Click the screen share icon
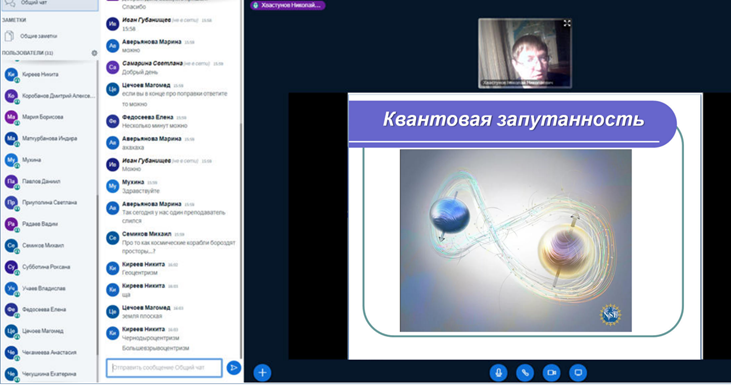 [x=578, y=372]
